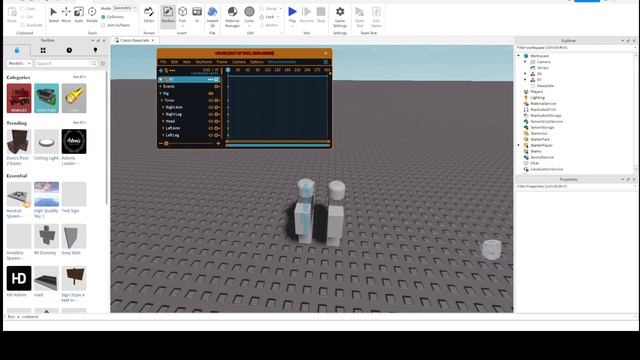Open Toolbox Recent tab
This screenshot has height=360, width=640.
click(69, 50)
